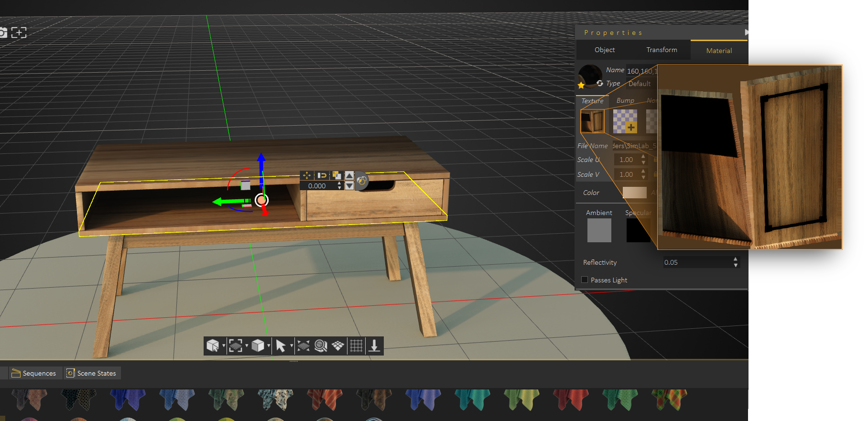Click the green Y-axis gizmo arrow

[230, 201]
